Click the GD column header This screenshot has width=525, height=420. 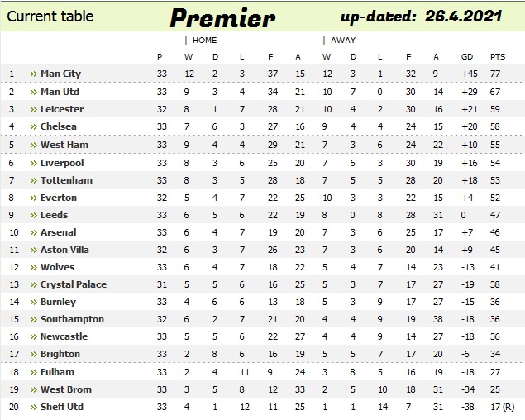(467, 56)
